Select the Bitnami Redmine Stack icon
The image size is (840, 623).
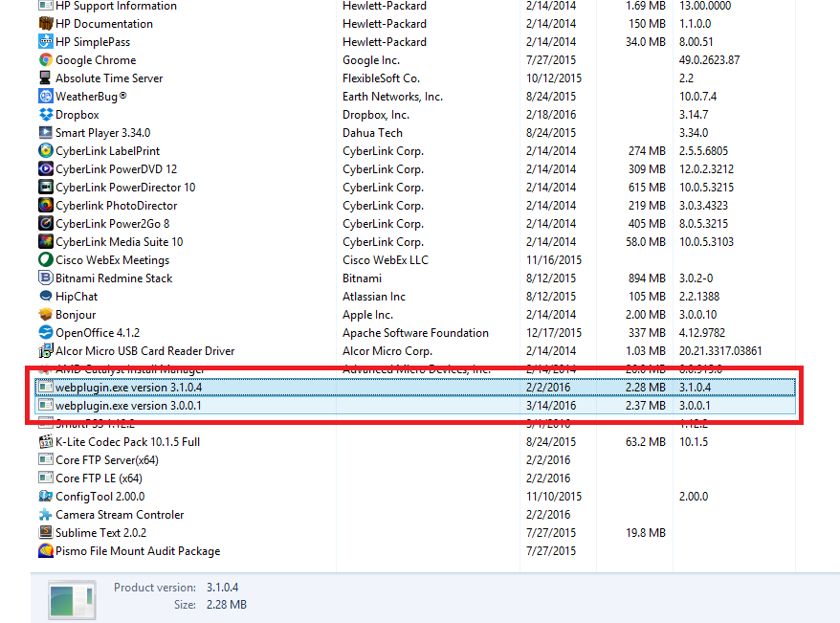pos(46,278)
